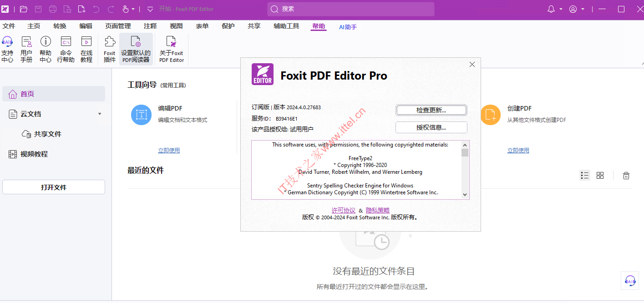This screenshot has width=644, height=303.
Task: Switch recent files to list view
Action: [x=585, y=175]
